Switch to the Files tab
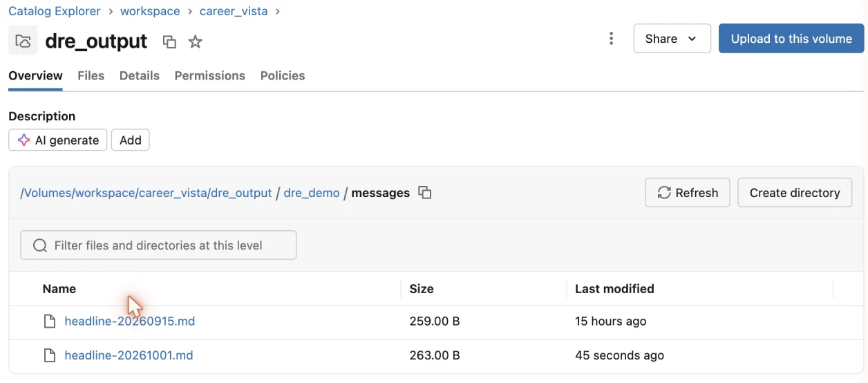The height and width of the screenshot is (383, 868). (x=91, y=76)
